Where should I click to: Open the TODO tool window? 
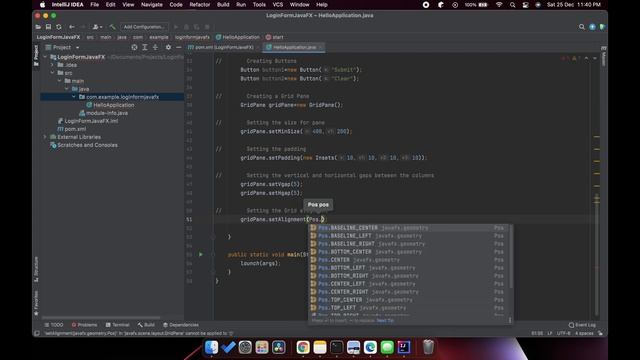pos(54,325)
